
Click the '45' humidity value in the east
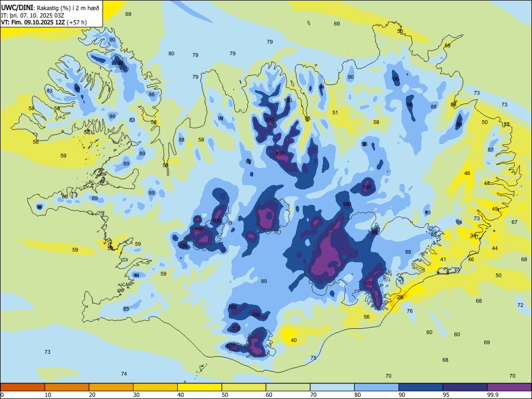click(495, 209)
